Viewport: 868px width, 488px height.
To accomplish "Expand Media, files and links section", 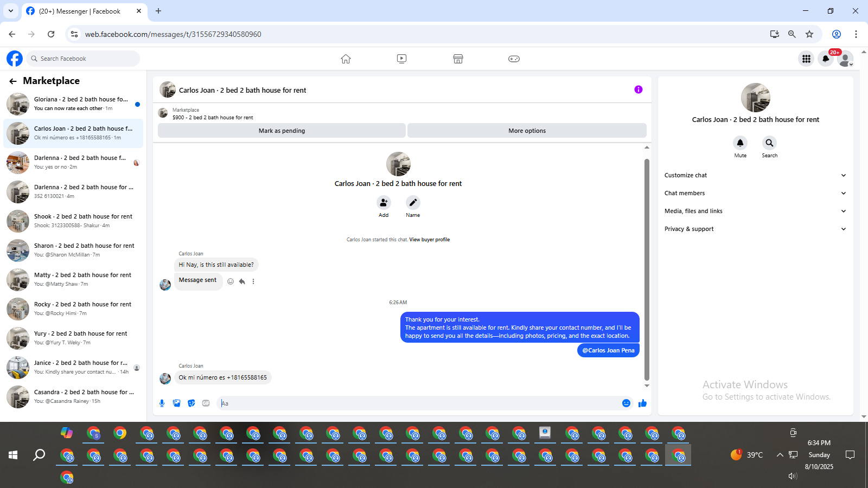I will coord(755,211).
